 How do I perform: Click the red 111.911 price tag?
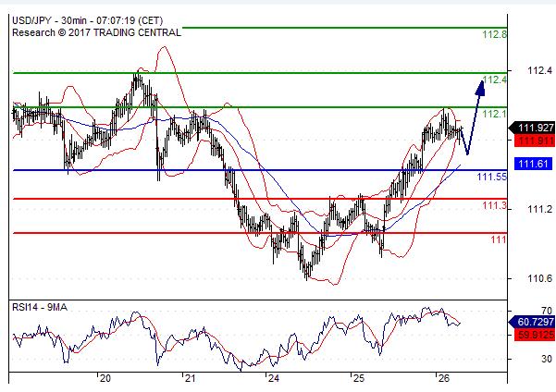(x=535, y=141)
